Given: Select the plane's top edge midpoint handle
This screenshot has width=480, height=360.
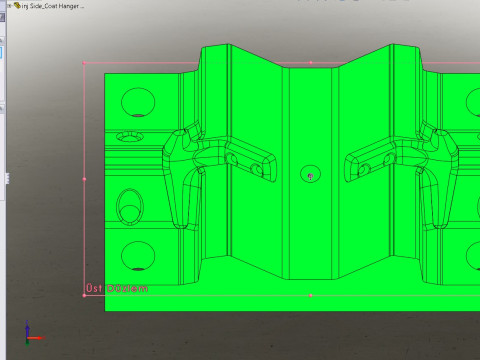Looking at the screenshot, I should (x=311, y=62).
